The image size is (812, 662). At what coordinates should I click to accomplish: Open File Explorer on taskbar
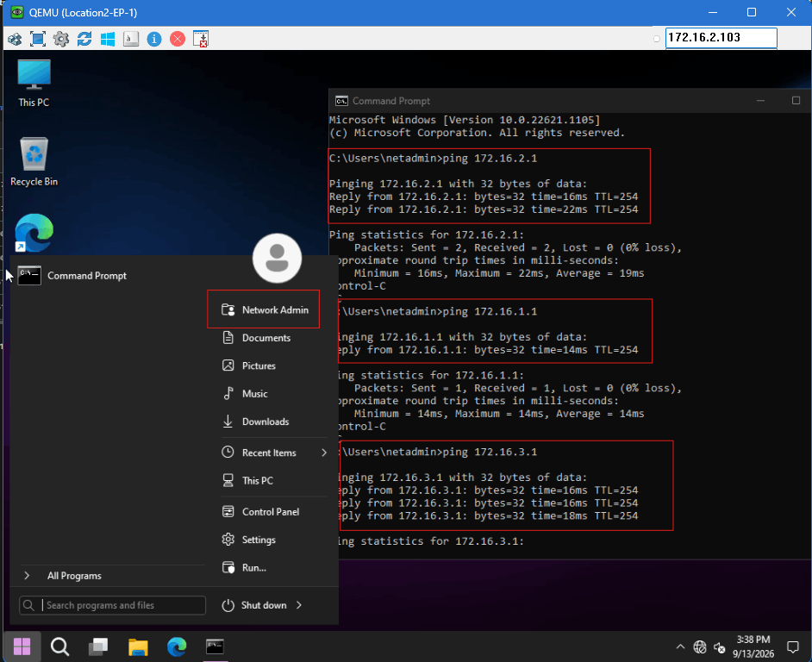click(138, 646)
